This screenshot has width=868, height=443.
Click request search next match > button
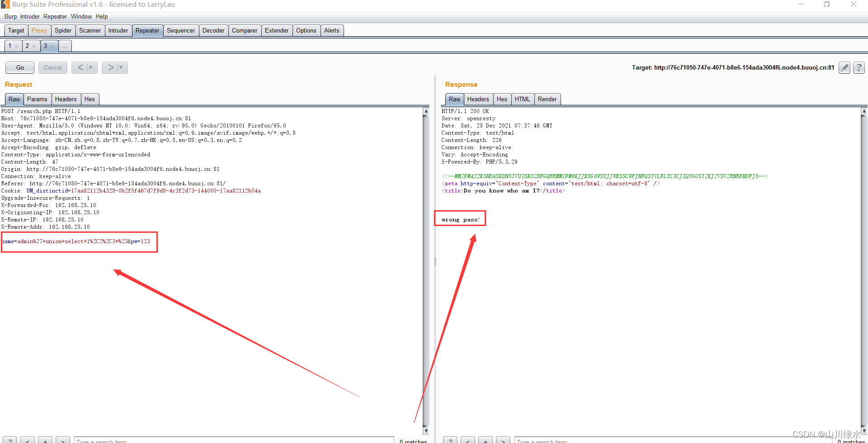coord(63,441)
